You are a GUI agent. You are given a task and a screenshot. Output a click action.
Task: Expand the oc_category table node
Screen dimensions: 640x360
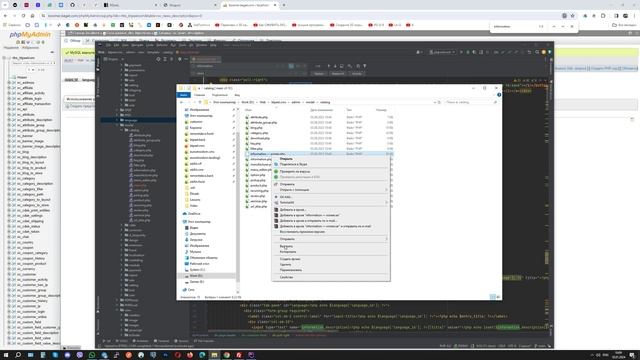(9, 178)
